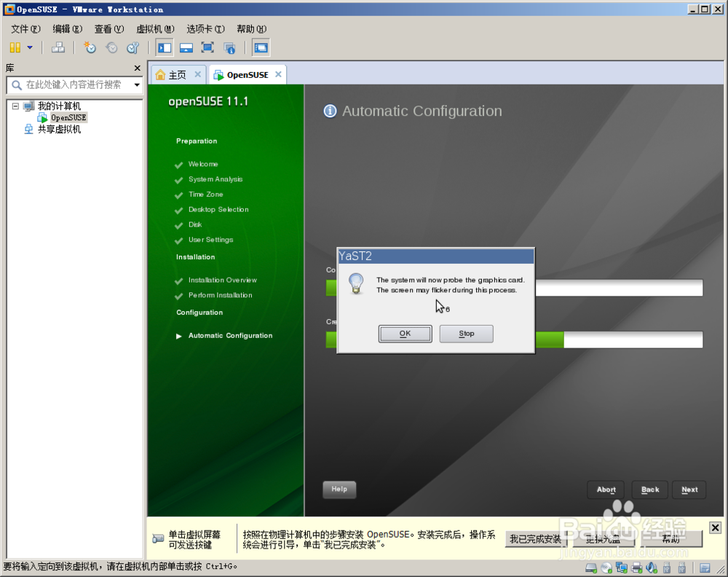Image resolution: width=728 pixels, height=577 pixels.
Task: Open the 虚拟机(M) menu
Action: pyautogui.click(x=155, y=29)
